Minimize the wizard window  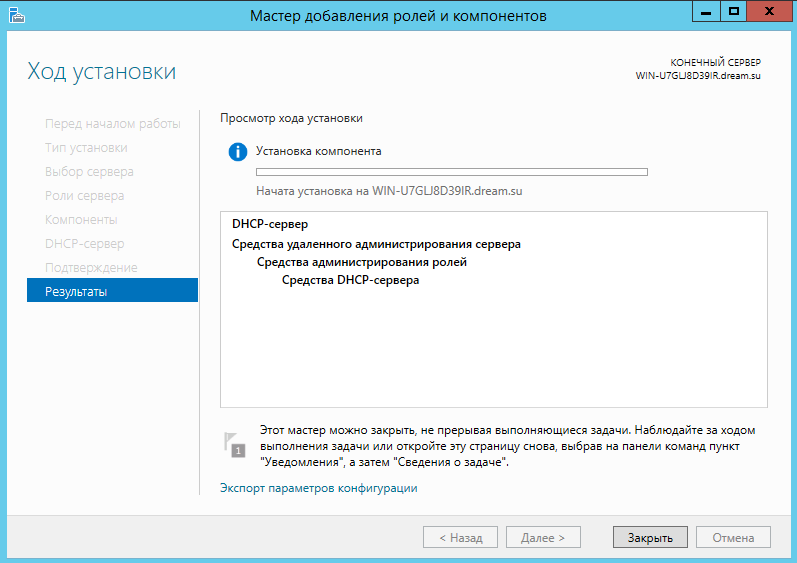(706, 11)
